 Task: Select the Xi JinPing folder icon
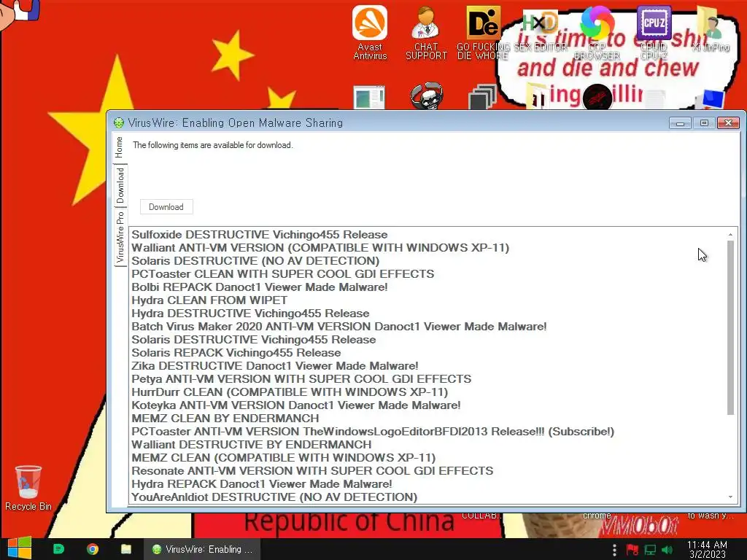coord(711,28)
